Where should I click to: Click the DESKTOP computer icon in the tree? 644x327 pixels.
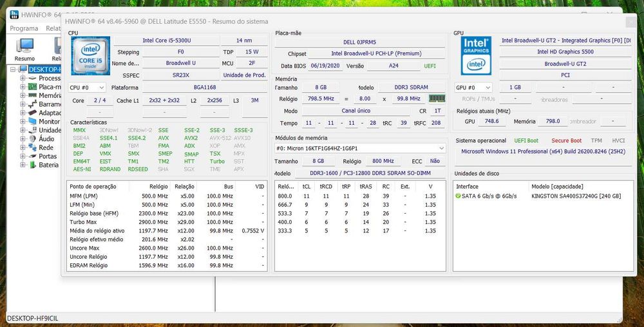coord(23,70)
